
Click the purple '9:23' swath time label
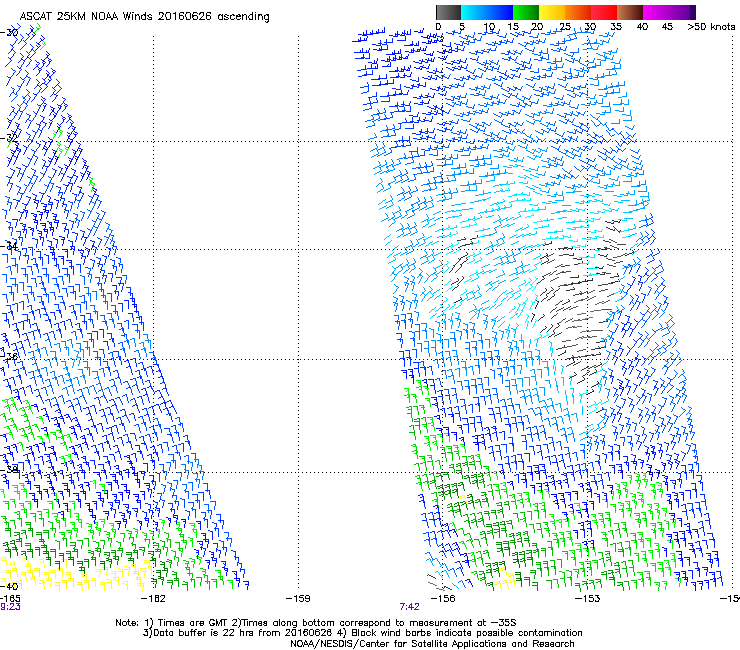pyautogui.click(x=10, y=607)
